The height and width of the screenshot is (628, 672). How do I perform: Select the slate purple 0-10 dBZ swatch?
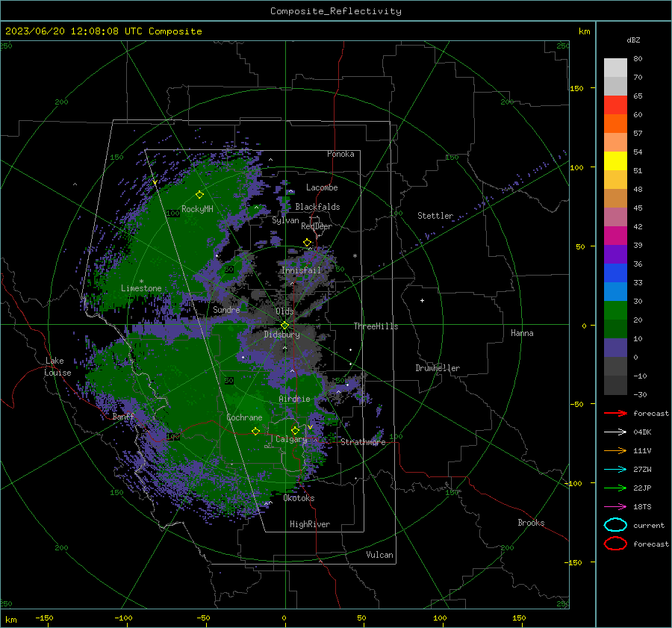(x=615, y=348)
